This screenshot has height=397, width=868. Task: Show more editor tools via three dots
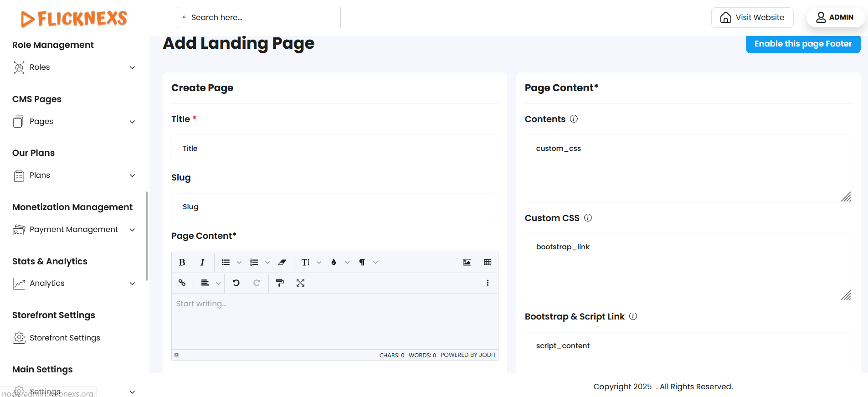click(488, 283)
